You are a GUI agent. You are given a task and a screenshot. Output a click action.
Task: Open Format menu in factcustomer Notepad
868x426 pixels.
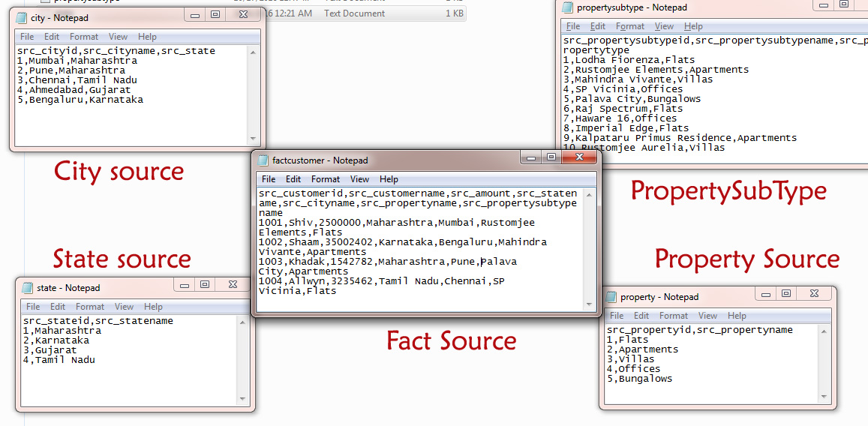(x=326, y=179)
